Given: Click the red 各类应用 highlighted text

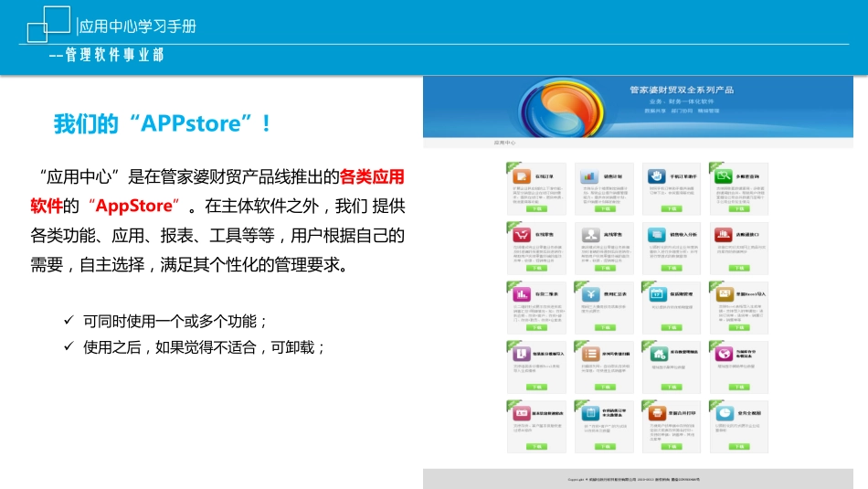Looking at the screenshot, I should click(x=372, y=176).
